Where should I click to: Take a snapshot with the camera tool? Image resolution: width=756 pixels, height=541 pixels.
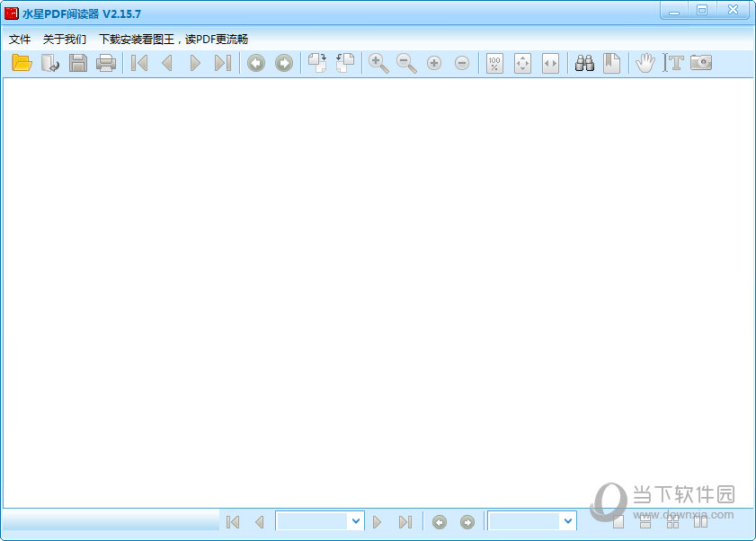[x=701, y=63]
